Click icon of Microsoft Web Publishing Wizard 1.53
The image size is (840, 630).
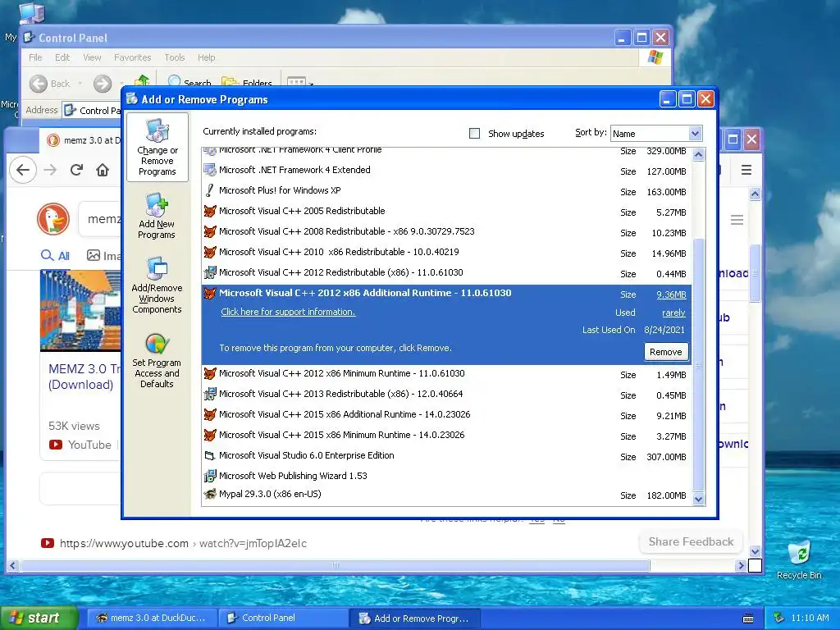coord(210,476)
